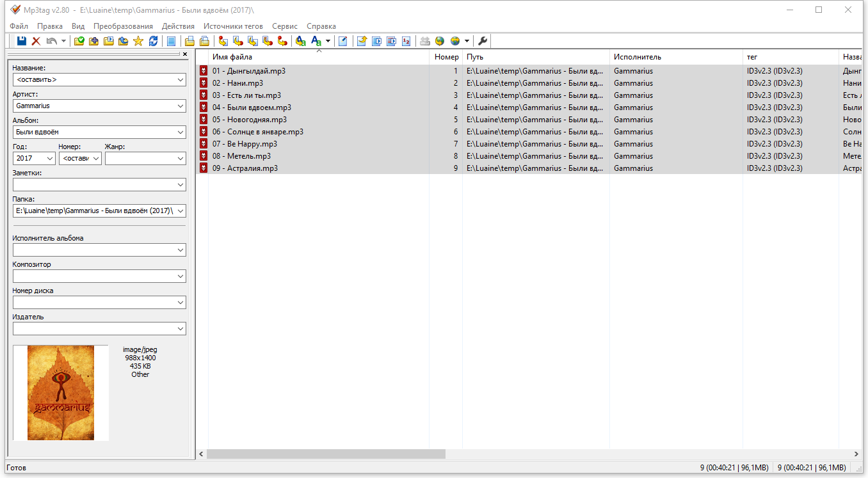The height and width of the screenshot is (478, 868).
Task: Close the tag panel with small x
Action: point(185,54)
